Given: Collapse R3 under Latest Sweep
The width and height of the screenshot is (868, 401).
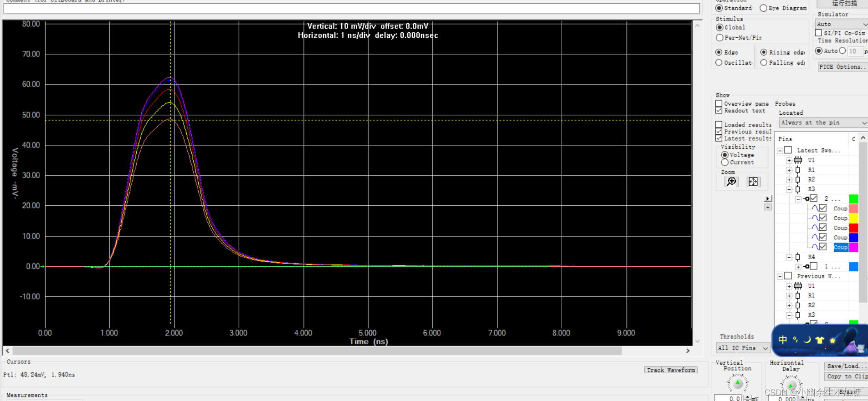Looking at the screenshot, I should (789, 189).
